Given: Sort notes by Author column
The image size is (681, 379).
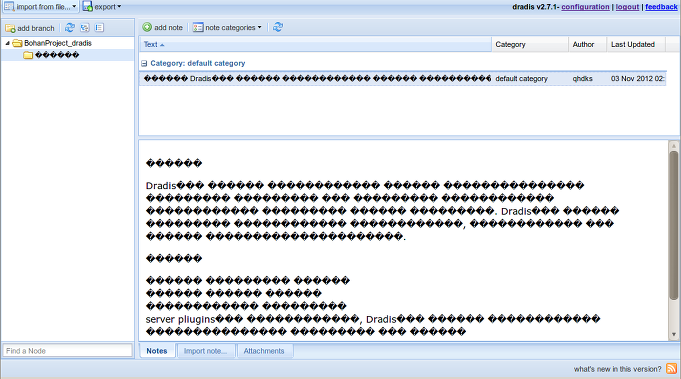Looking at the screenshot, I should tap(587, 44).
